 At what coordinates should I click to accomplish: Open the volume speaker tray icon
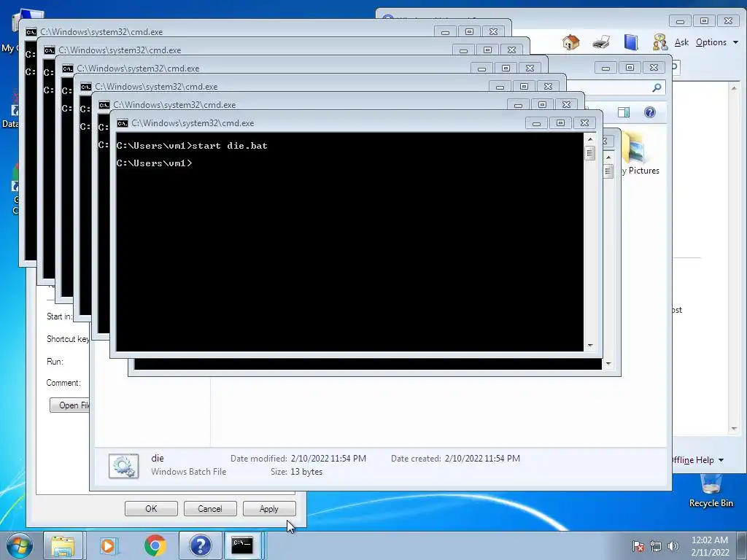[x=673, y=546]
